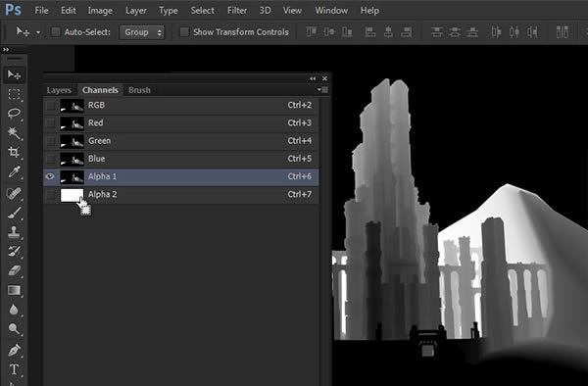Open the 3D menu

[266, 11]
